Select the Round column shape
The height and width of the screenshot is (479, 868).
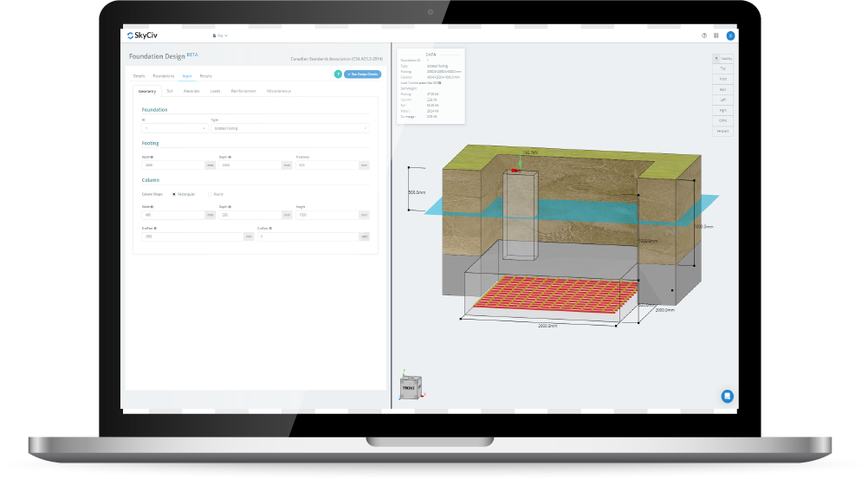point(210,194)
